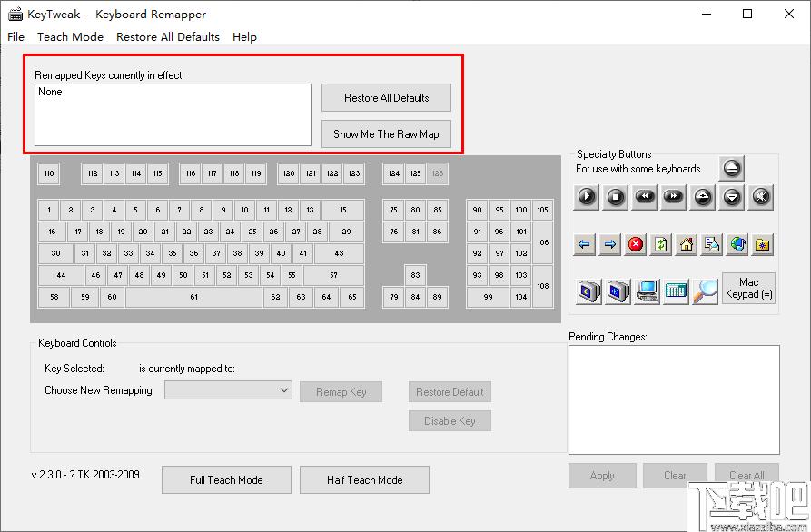Select keyboard key 65
Screen dimensions: 811x532
(352, 297)
